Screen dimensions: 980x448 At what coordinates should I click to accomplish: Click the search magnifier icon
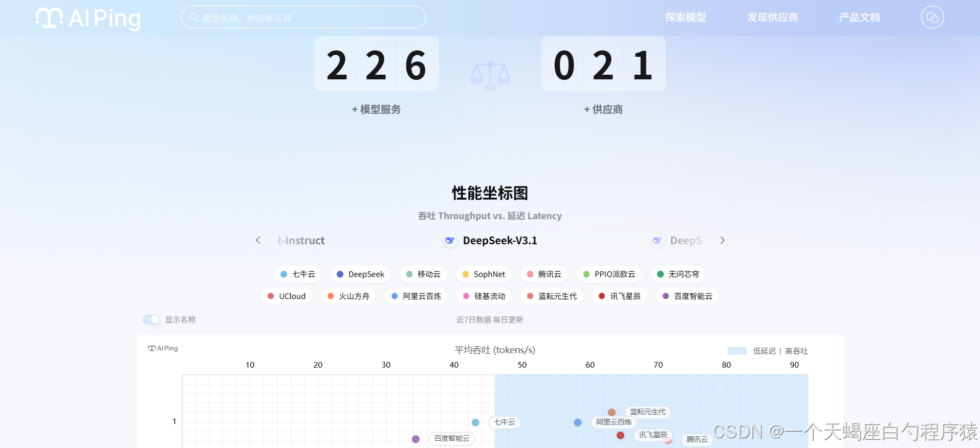tap(193, 17)
